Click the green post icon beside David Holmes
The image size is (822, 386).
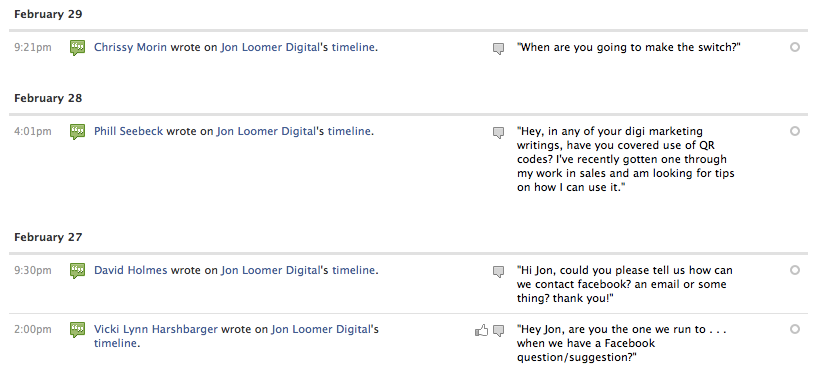(78, 271)
